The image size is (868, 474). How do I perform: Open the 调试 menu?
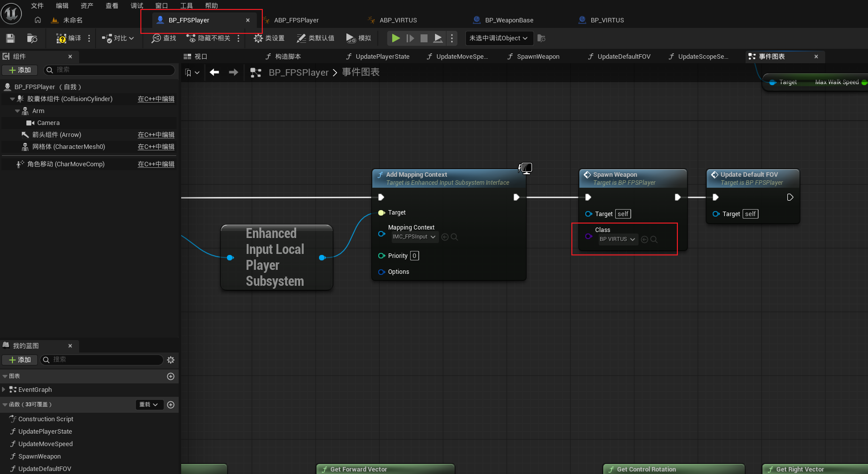pyautogui.click(x=137, y=5)
